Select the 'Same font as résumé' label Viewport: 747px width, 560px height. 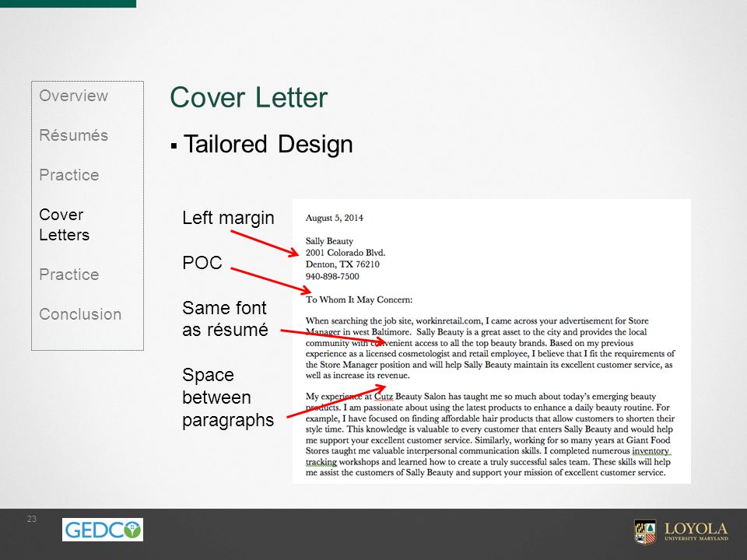(x=225, y=319)
